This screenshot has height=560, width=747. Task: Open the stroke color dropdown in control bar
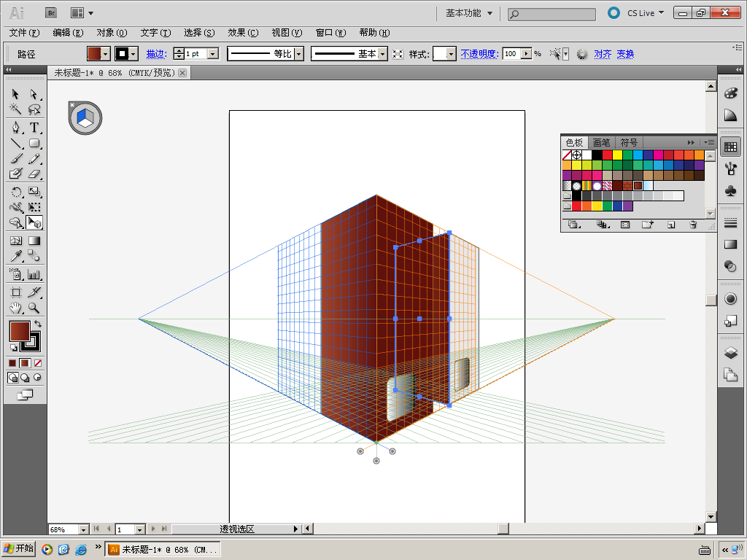[x=134, y=54]
